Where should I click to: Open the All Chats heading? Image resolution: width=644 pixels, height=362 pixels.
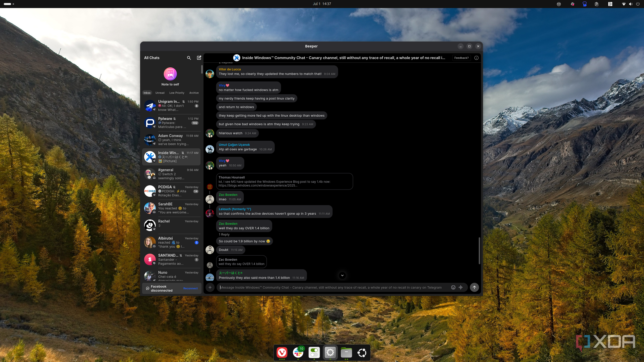click(x=152, y=58)
